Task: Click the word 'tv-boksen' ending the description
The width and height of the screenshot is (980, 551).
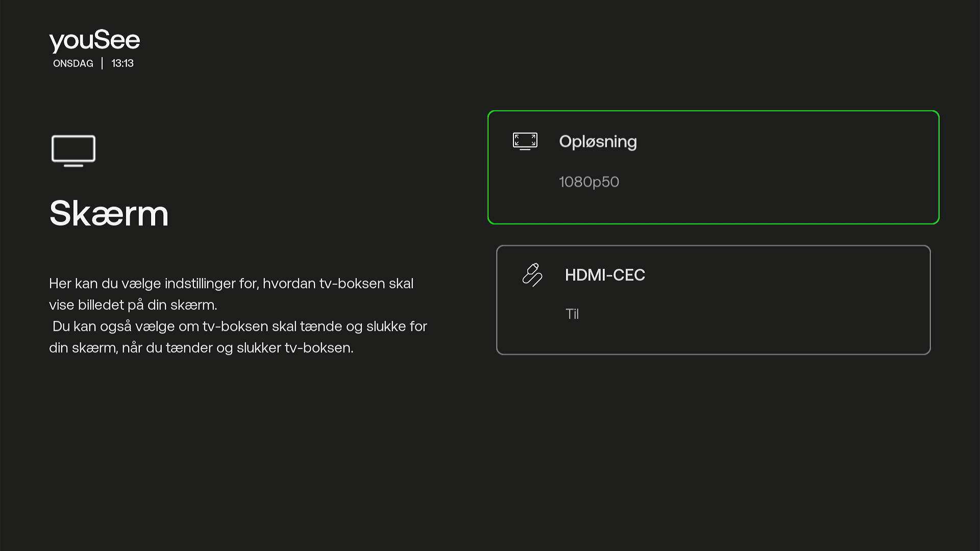Action: click(317, 348)
